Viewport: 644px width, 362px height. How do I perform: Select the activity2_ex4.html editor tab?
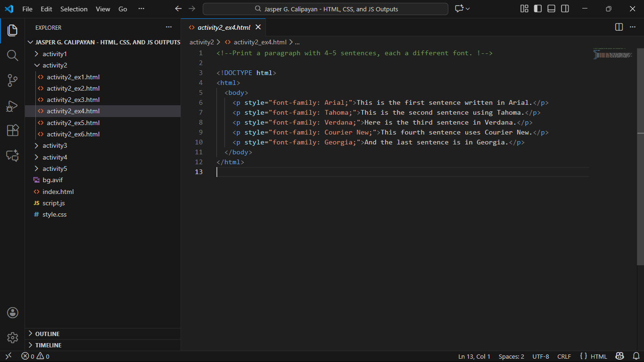[x=223, y=27]
